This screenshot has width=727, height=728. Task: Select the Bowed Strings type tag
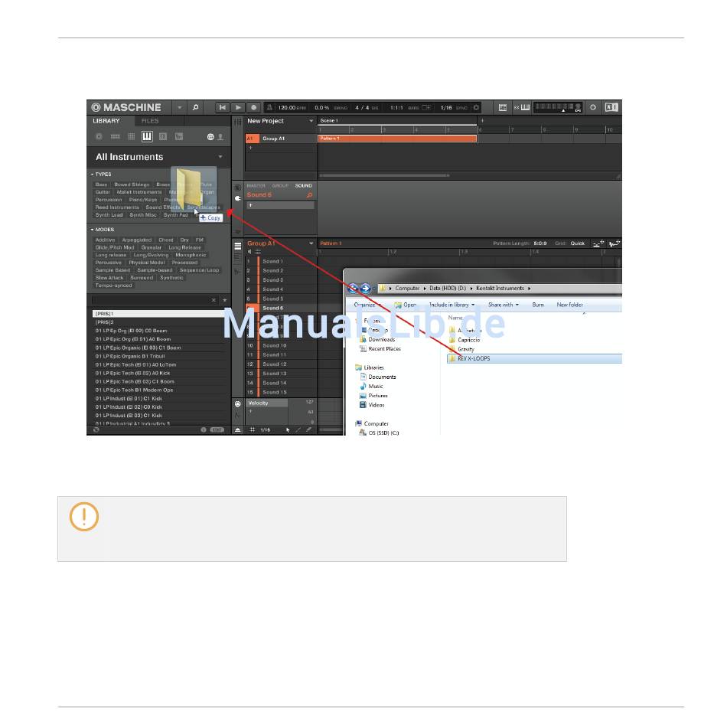(132, 184)
